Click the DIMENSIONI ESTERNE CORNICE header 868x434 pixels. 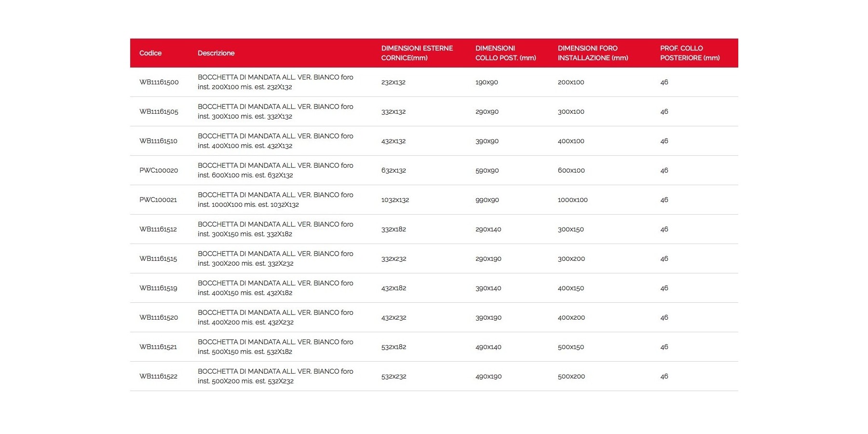pos(417,53)
